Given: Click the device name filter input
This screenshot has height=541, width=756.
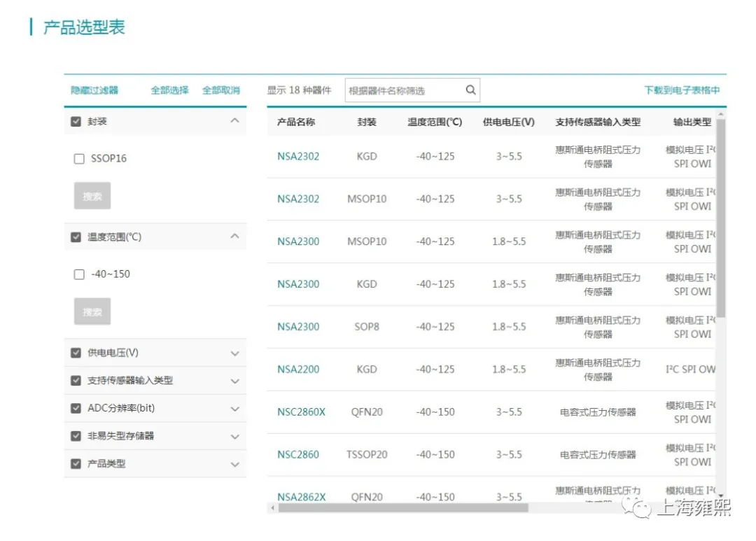Looking at the screenshot, I should coord(405,90).
